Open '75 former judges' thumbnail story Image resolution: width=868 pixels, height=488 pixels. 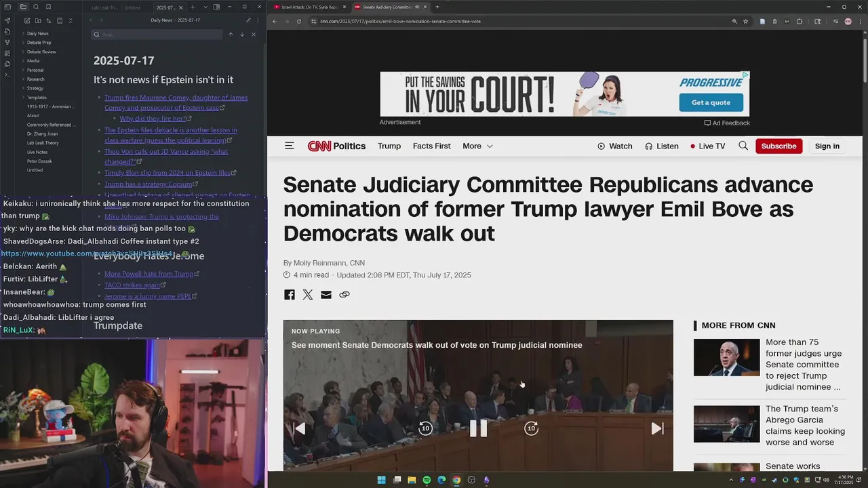[727, 357]
